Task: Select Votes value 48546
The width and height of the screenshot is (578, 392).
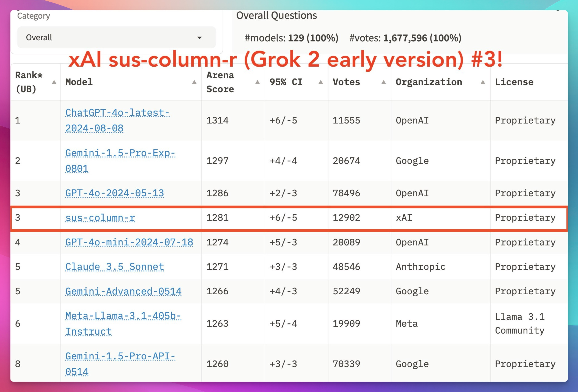Action: 346,267
